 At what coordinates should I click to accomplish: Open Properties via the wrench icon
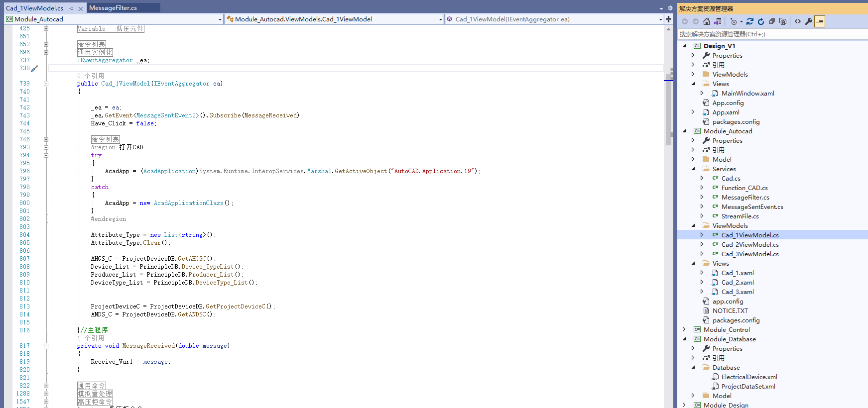(x=809, y=21)
